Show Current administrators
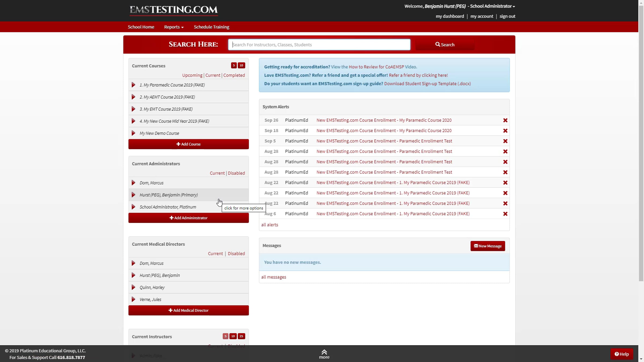644x362 pixels. coord(217,173)
